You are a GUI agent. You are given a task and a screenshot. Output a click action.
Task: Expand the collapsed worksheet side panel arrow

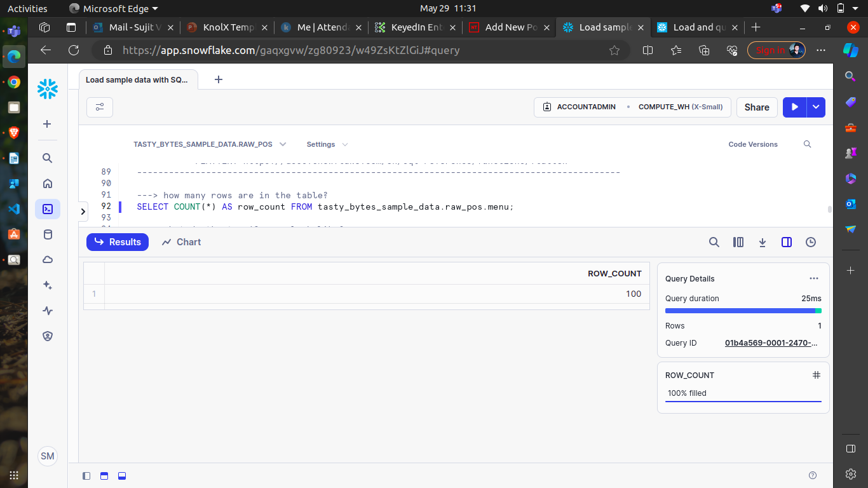(83, 211)
